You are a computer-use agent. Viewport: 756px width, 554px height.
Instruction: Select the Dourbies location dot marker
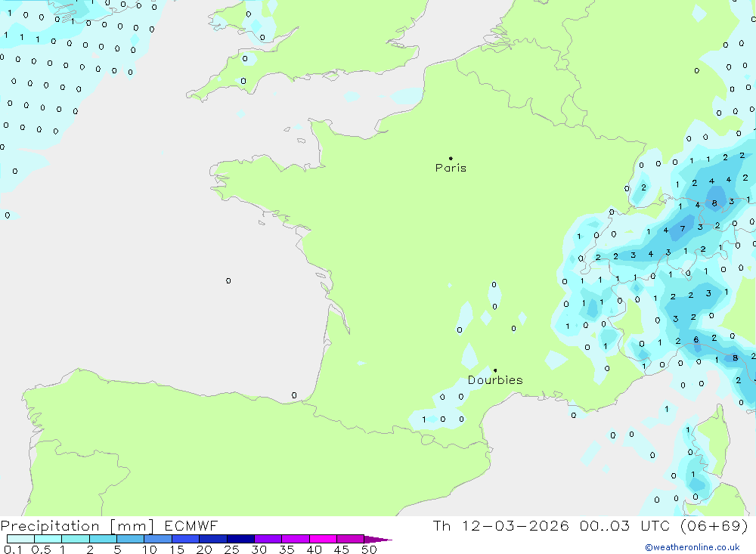click(495, 370)
